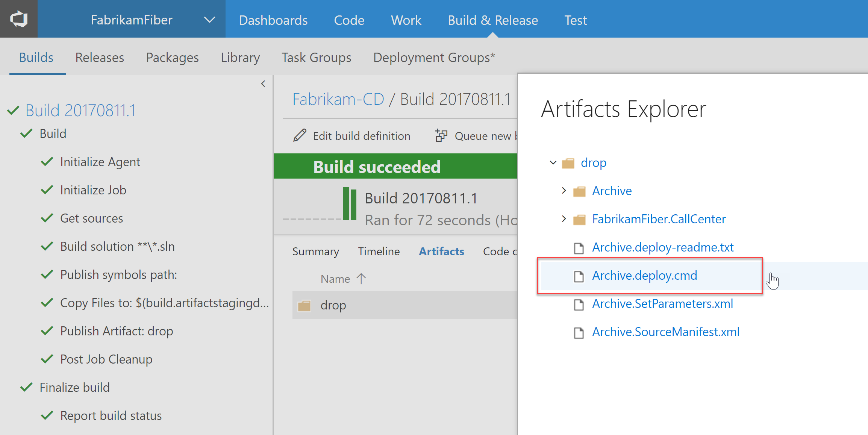Collapse the drop folder in Artifacts Explorer
Image resolution: width=868 pixels, height=435 pixels.
pyautogui.click(x=553, y=162)
